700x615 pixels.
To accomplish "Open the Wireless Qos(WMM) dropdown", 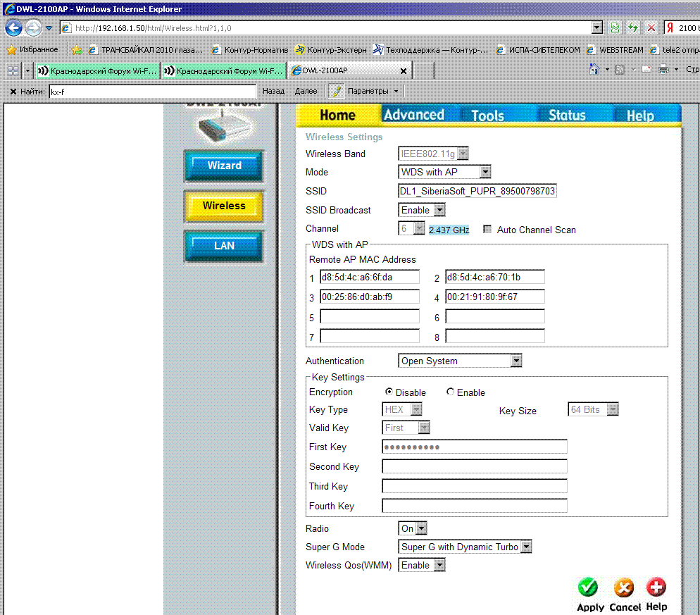I will 421,565.
